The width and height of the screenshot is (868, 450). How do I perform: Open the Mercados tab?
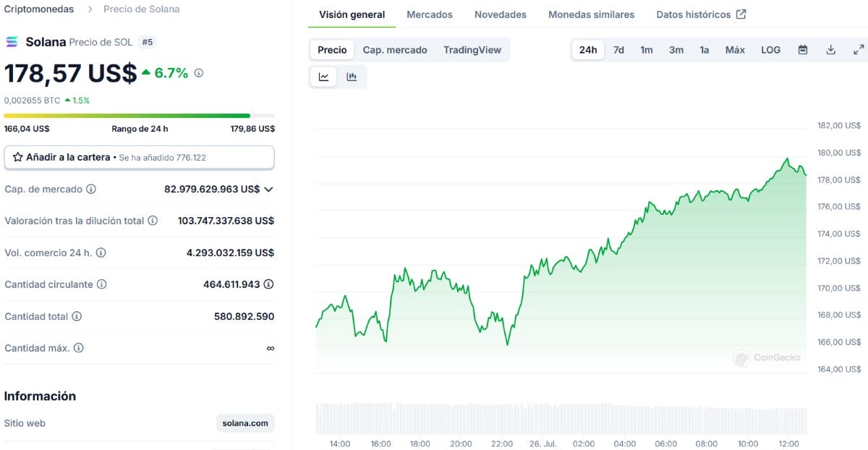click(430, 14)
